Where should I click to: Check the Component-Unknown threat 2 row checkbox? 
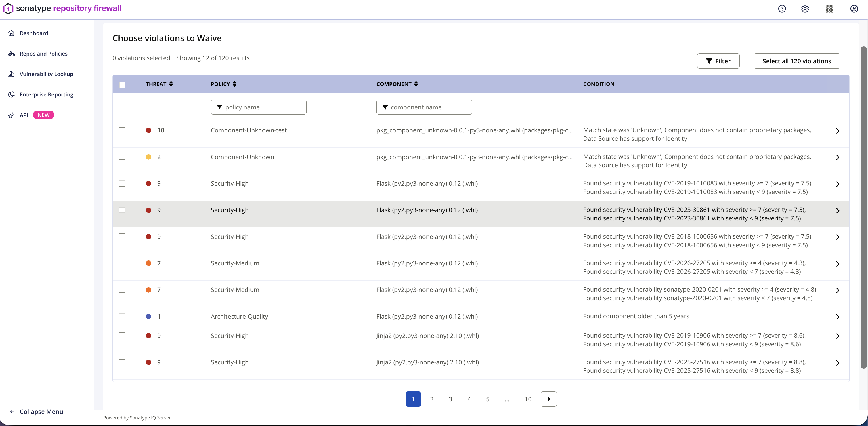[x=122, y=157]
